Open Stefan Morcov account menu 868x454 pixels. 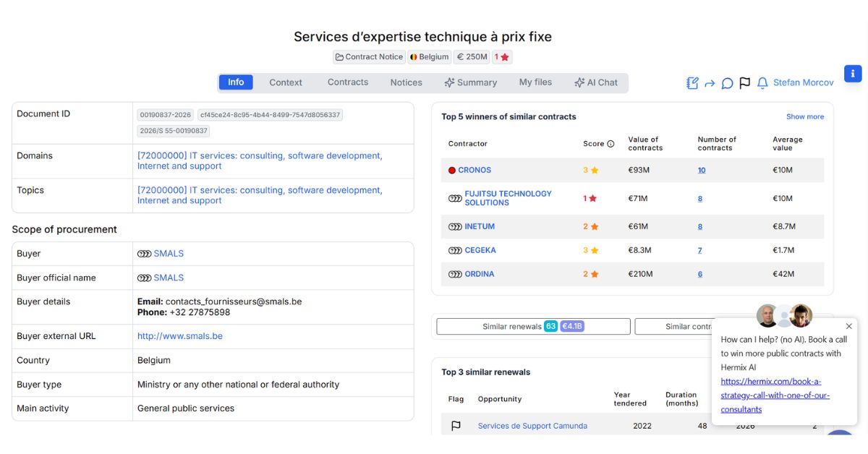coord(803,82)
